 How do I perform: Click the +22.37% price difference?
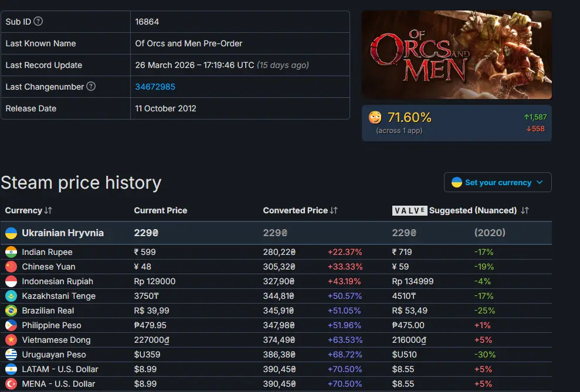[x=345, y=252]
